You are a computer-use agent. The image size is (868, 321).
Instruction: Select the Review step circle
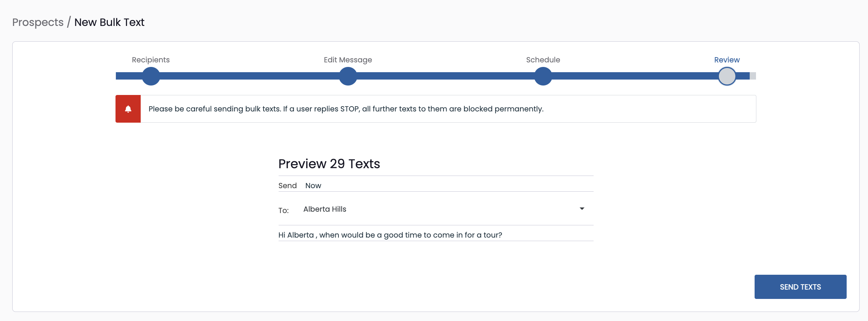click(727, 76)
